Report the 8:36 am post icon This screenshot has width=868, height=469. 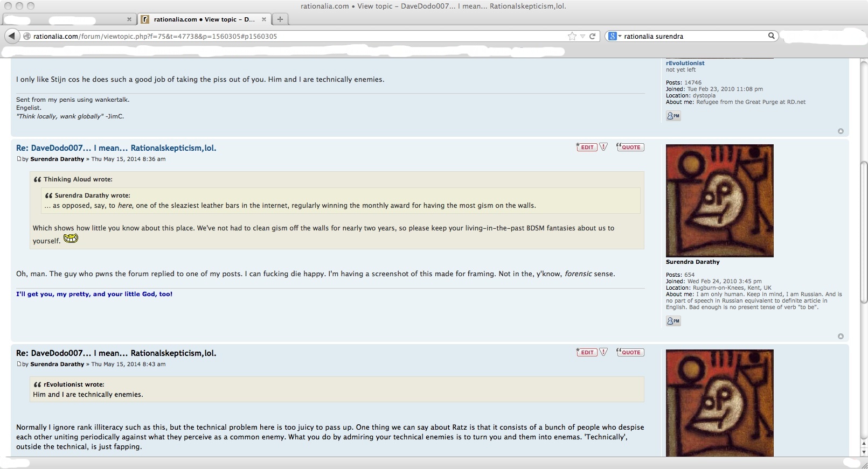pos(603,147)
